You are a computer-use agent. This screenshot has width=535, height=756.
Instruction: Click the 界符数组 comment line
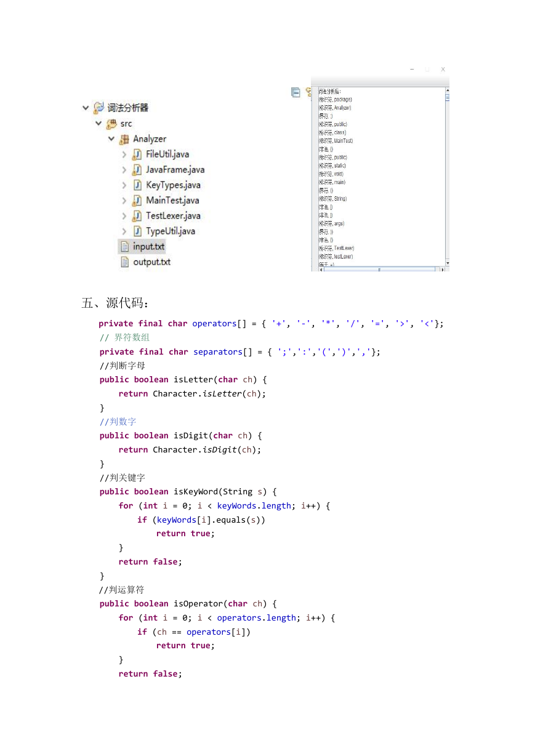[x=124, y=337]
